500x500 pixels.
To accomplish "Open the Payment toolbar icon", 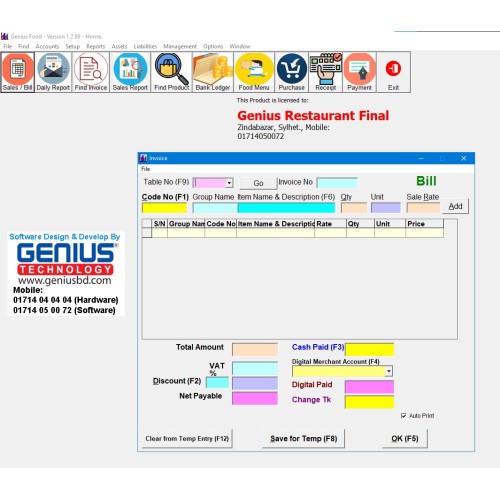I will (359, 72).
